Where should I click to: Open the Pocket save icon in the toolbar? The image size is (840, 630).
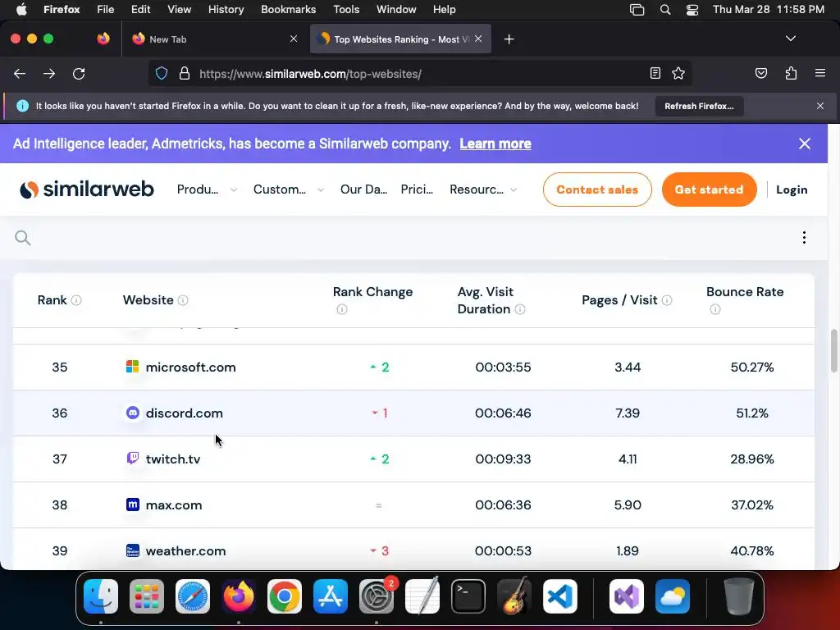pyautogui.click(x=760, y=73)
